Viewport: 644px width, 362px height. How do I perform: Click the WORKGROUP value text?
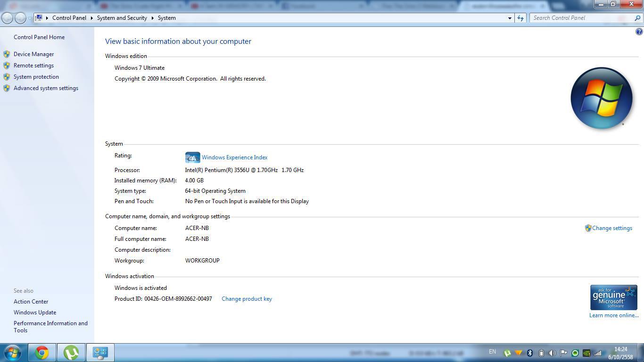(202, 261)
